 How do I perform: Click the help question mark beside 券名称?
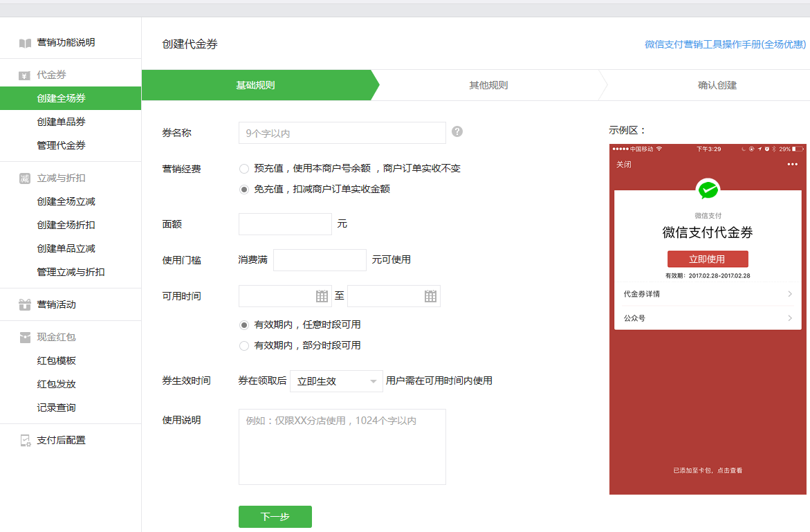[457, 131]
